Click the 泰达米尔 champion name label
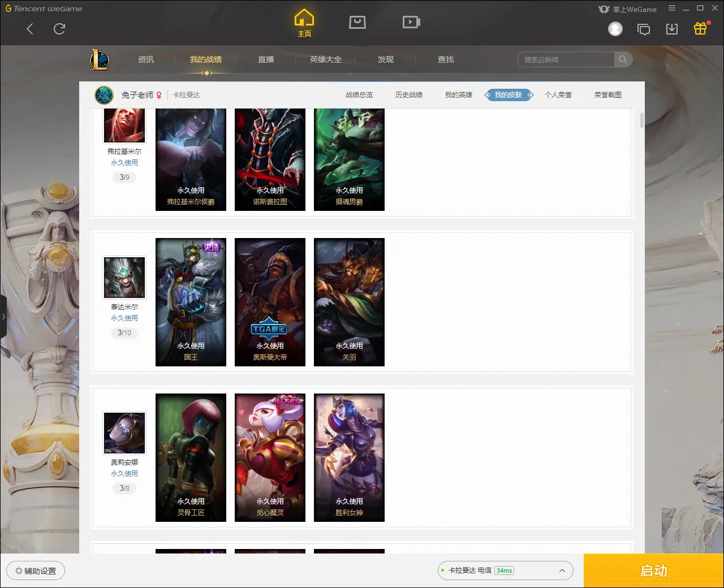The image size is (724, 588). (124, 307)
